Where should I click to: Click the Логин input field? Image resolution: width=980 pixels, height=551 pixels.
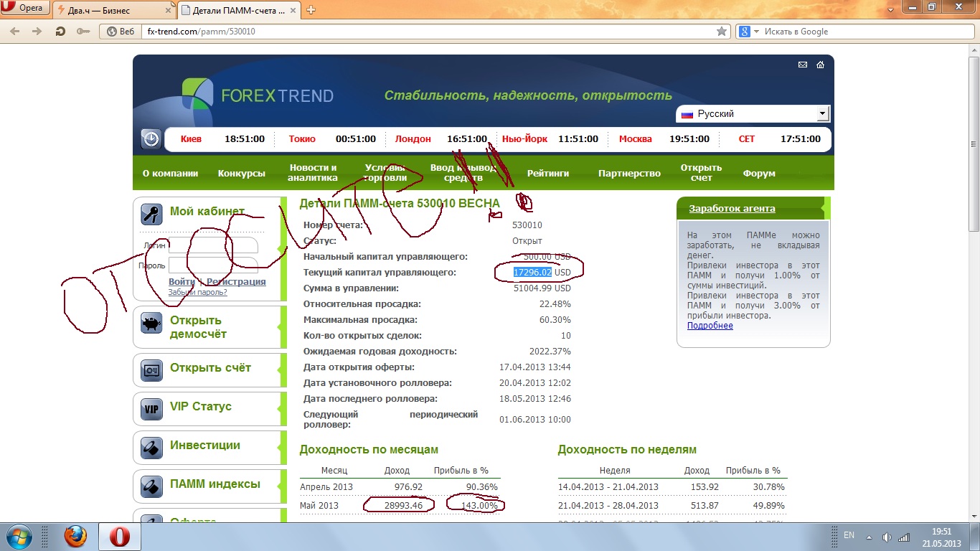click(213, 245)
